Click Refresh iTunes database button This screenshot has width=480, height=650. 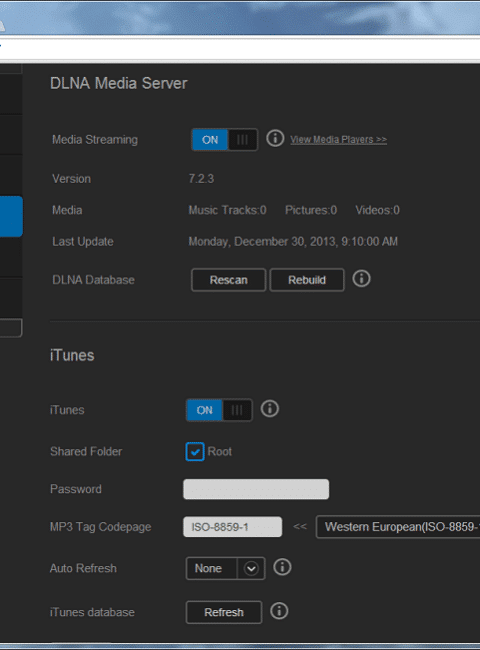point(224,612)
